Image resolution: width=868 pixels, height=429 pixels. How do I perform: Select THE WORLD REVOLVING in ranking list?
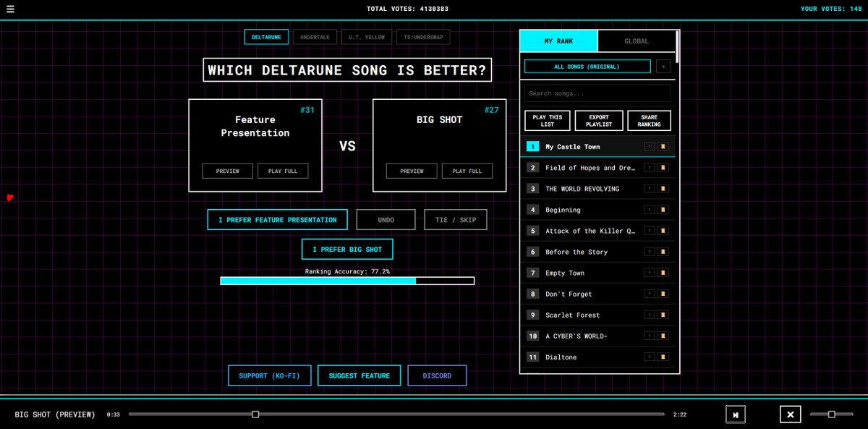tap(598, 189)
